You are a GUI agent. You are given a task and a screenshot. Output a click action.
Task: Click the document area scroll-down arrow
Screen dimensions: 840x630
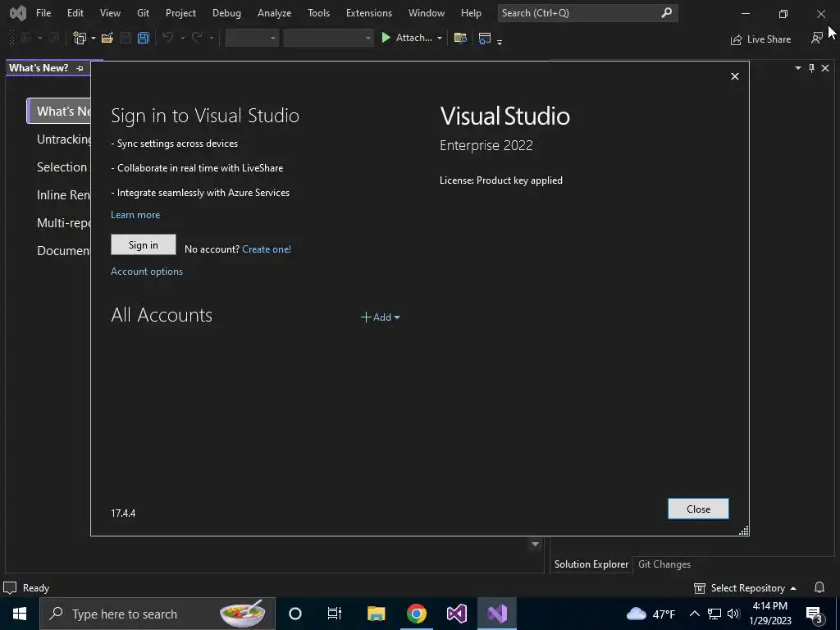[535, 545]
